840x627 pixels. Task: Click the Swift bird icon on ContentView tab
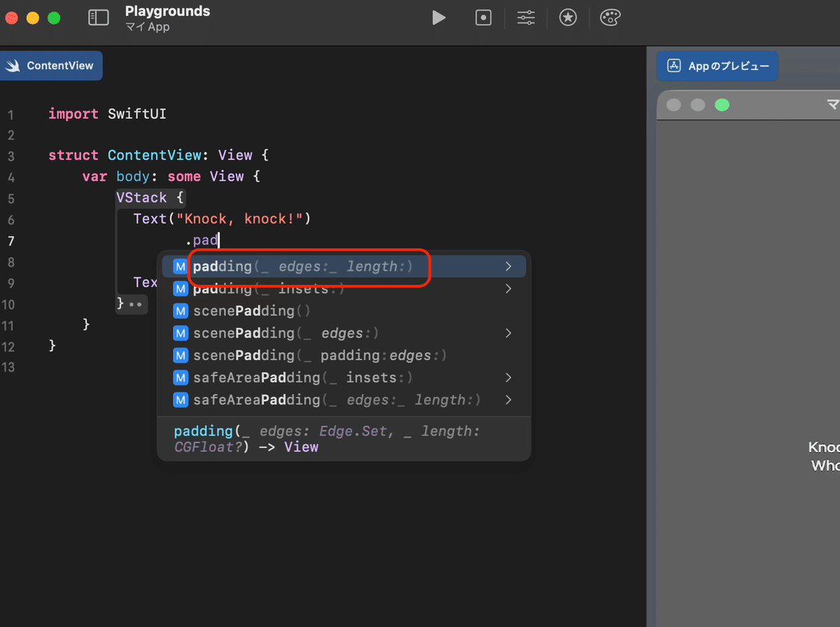click(x=13, y=66)
